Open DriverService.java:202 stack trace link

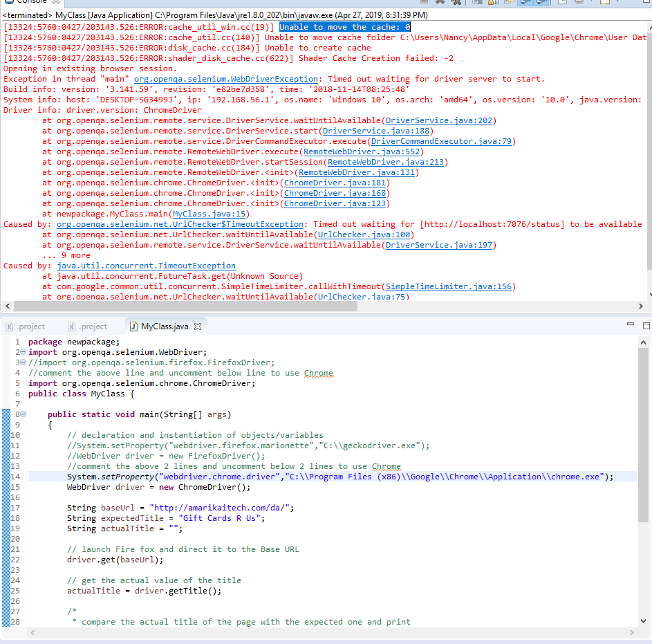pyautogui.click(x=438, y=120)
